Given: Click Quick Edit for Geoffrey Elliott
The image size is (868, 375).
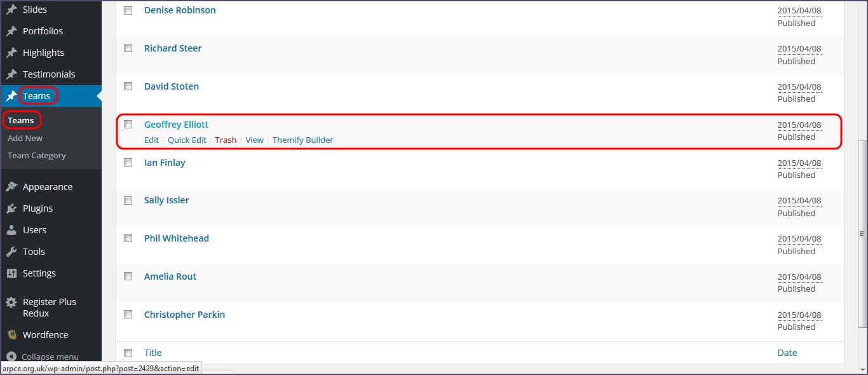Looking at the screenshot, I should click(187, 140).
